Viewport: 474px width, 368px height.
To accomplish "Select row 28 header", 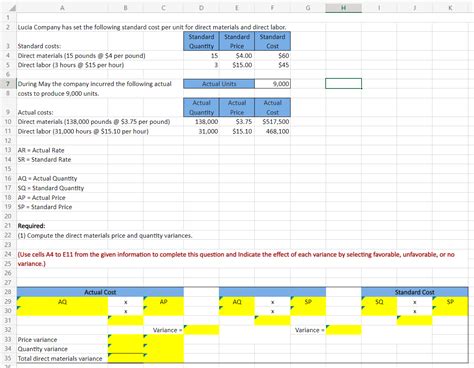I will 8,292.
